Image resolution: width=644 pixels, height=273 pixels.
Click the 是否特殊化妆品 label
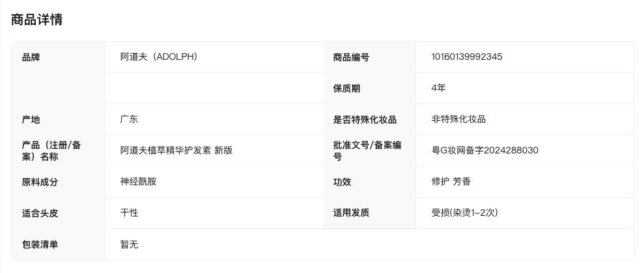365,120
